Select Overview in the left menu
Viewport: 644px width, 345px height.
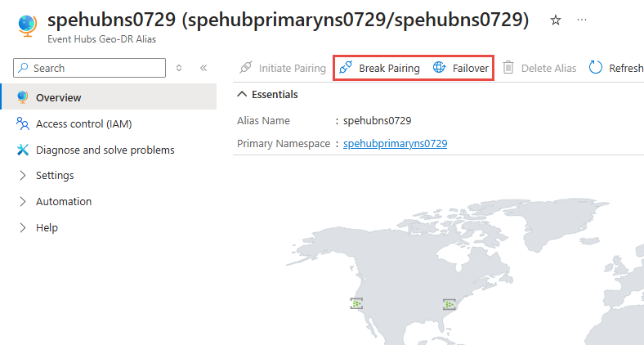(x=59, y=98)
